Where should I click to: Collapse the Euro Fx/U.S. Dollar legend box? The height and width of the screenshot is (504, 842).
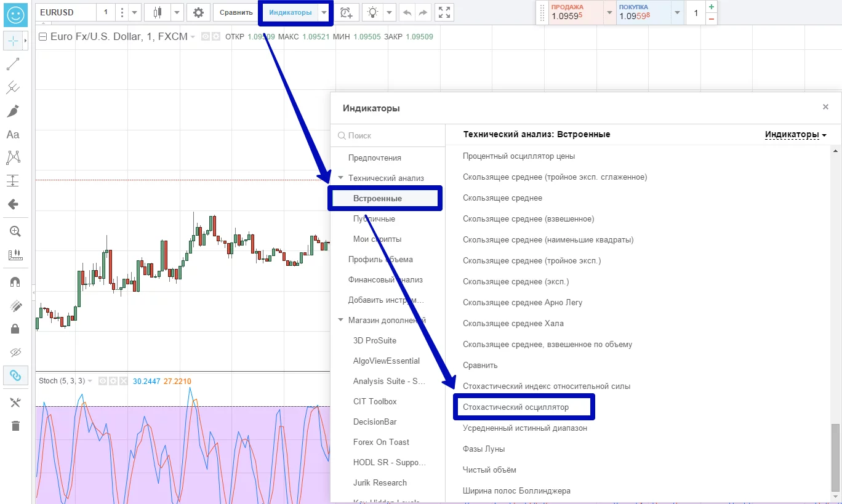(x=42, y=37)
